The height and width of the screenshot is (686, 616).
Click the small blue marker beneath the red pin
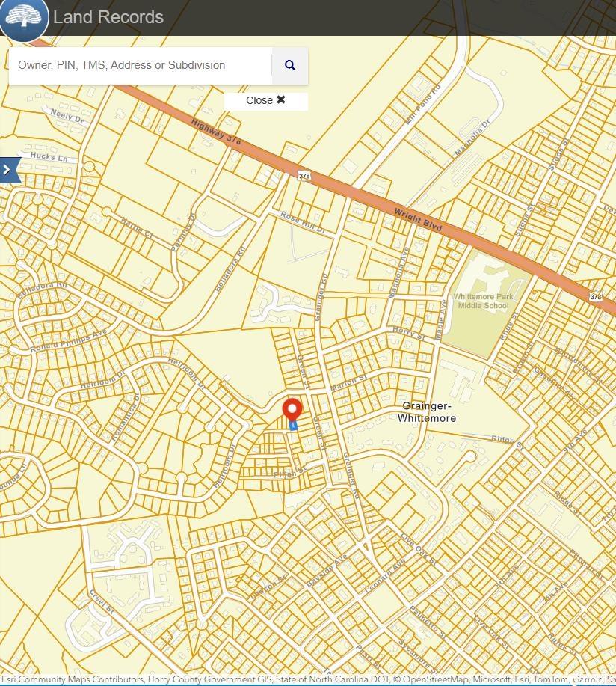[293, 425]
